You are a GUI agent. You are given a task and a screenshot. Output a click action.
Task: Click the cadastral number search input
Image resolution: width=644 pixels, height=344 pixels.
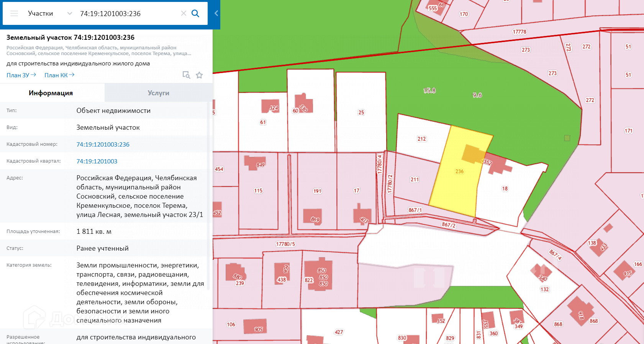tap(129, 13)
